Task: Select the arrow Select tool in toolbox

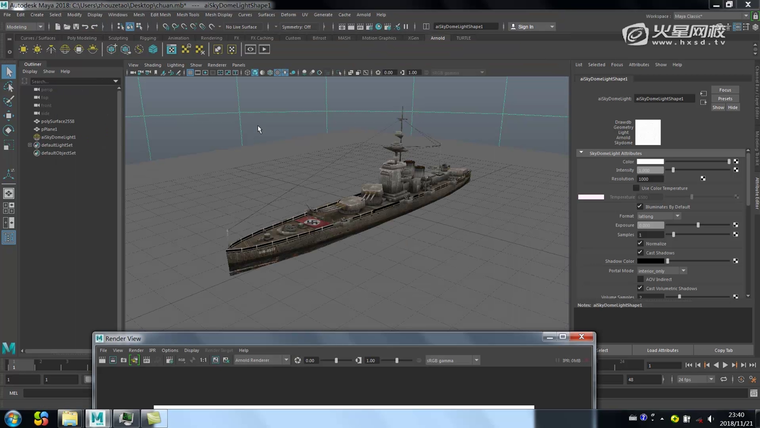Action: pos(9,72)
